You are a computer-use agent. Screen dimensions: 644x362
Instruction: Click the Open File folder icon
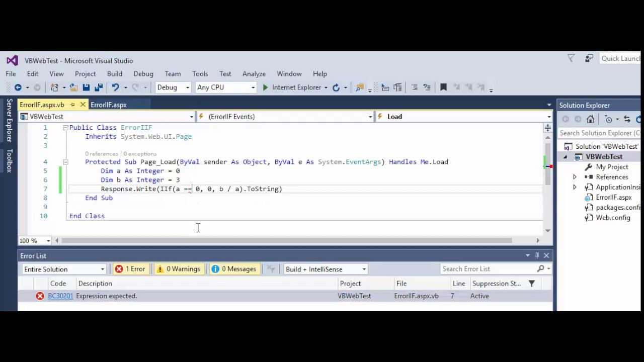(x=74, y=87)
